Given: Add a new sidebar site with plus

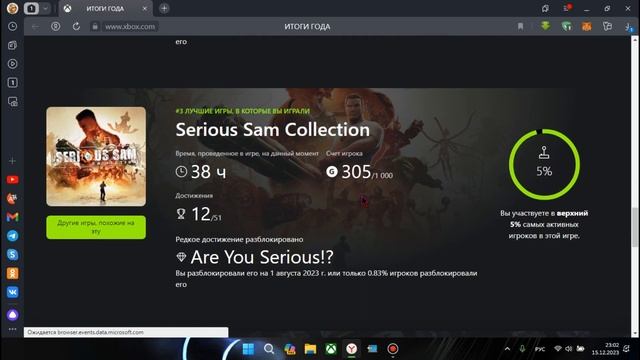Looking at the screenshot, I should [12, 161].
